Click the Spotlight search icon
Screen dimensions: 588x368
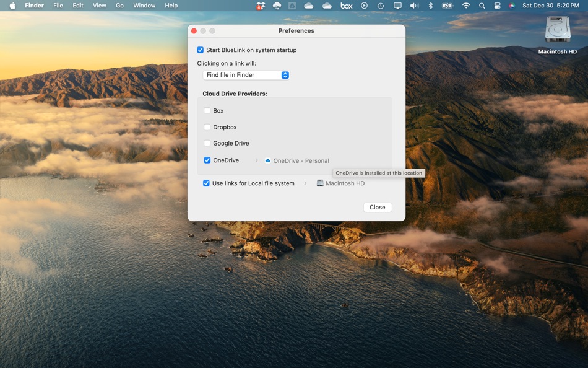[x=482, y=6]
